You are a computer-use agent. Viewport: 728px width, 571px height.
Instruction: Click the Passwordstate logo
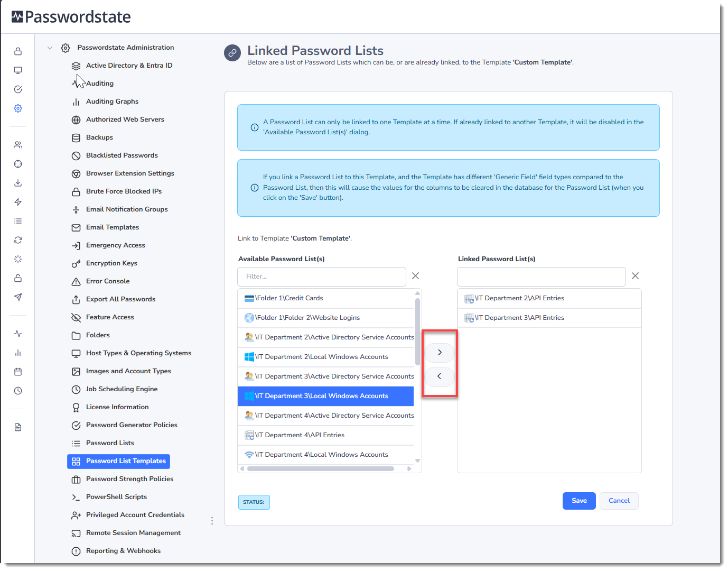click(x=71, y=17)
